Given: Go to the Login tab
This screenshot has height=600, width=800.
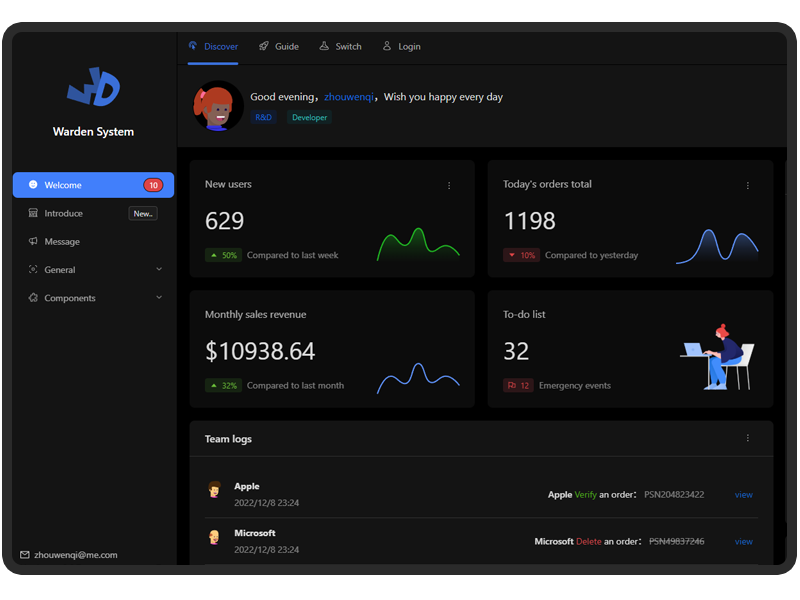Looking at the screenshot, I should pos(402,47).
